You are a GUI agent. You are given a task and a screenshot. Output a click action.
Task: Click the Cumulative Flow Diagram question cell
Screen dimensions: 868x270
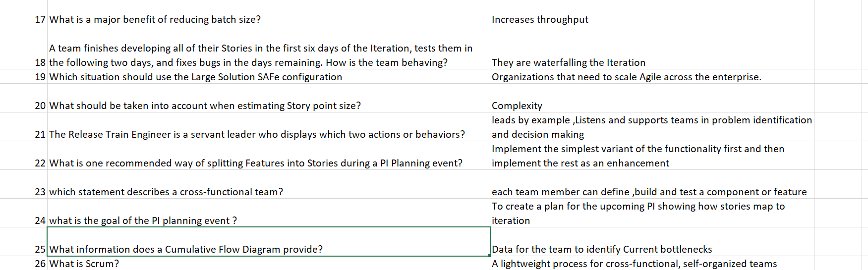coord(268,242)
